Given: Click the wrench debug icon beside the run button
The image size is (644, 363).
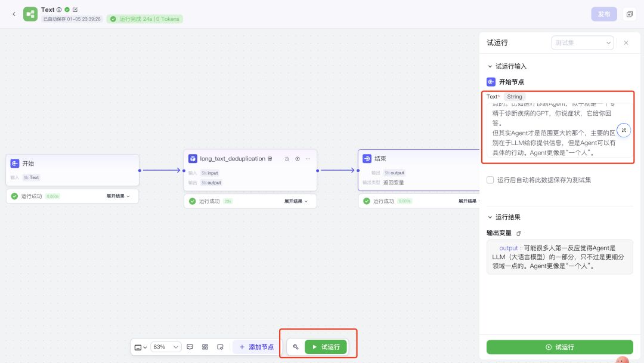Looking at the screenshot, I should [295, 347].
